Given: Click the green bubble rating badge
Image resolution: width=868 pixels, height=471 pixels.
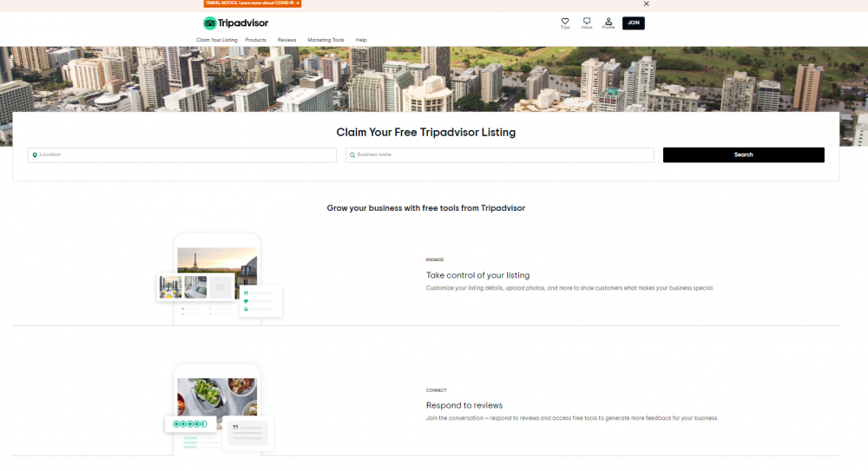Looking at the screenshot, I should coord(190,424).
